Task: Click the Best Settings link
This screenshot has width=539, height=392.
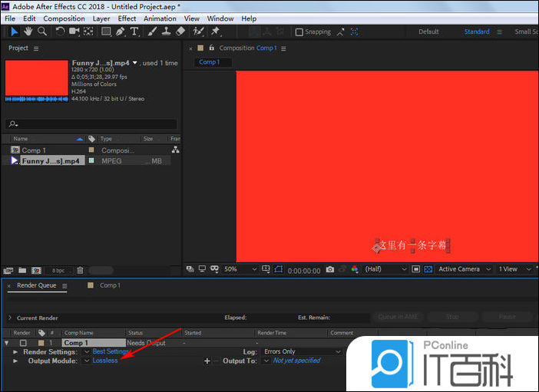Action: pos(111,351)
